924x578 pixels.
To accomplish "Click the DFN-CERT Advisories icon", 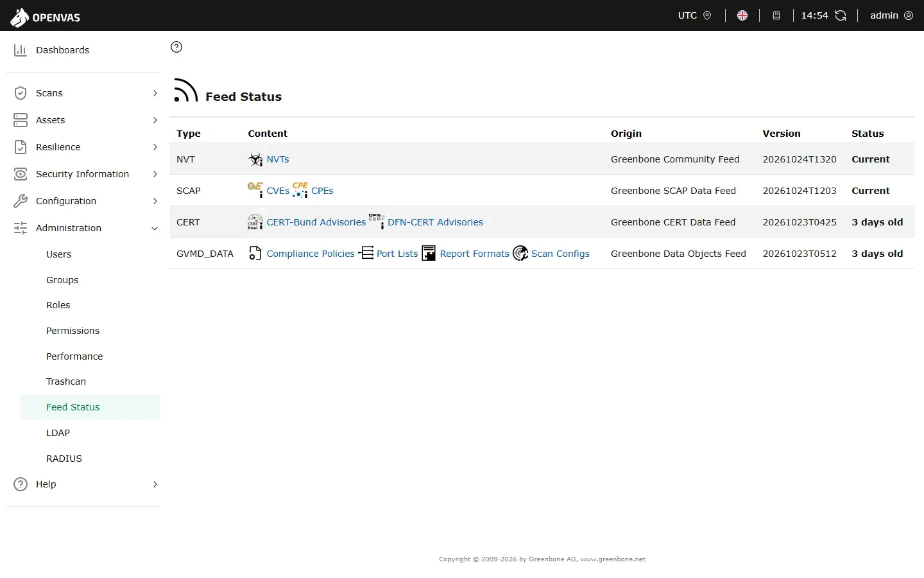I will [377, 222].
